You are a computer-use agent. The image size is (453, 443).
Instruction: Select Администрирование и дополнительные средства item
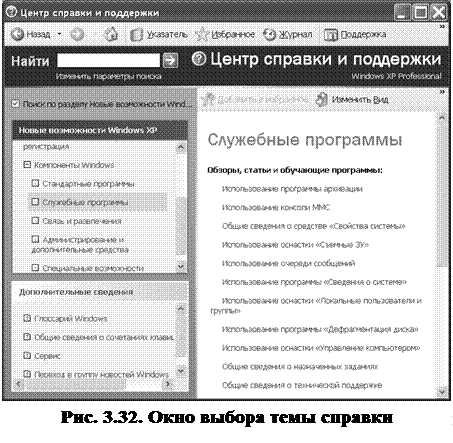point(80,245)
